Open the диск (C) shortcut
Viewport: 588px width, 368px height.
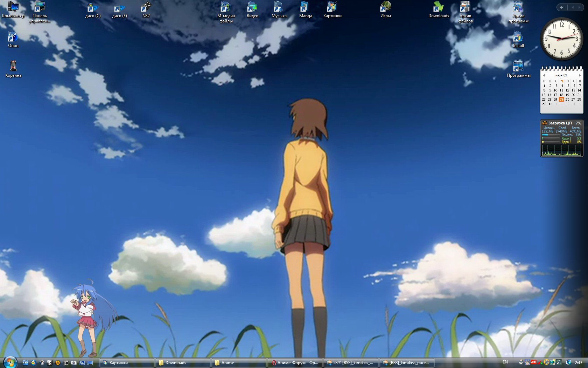pyautogui.click(x=93, y=10)
